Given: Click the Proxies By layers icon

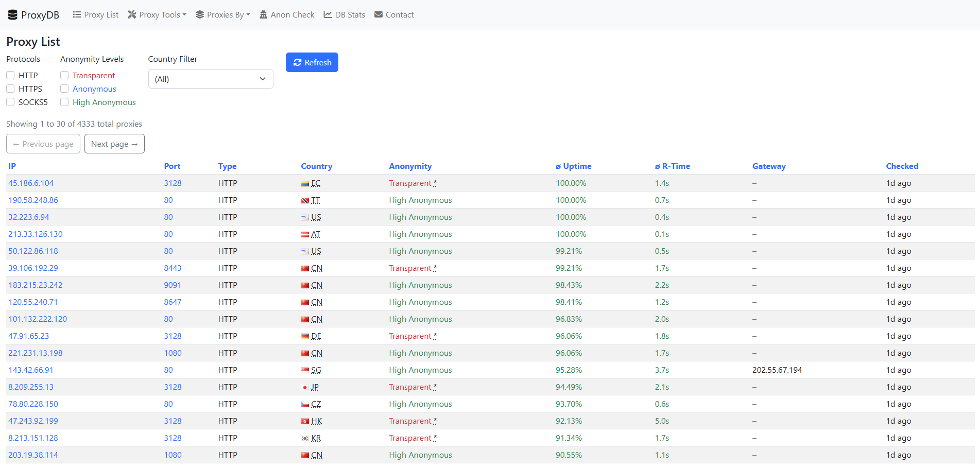Looking at the screenshot, I should [200, 14].
